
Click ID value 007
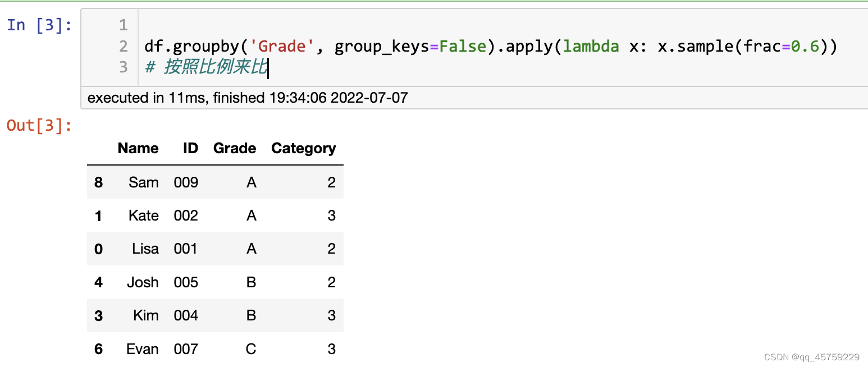[x=186, y=349]
